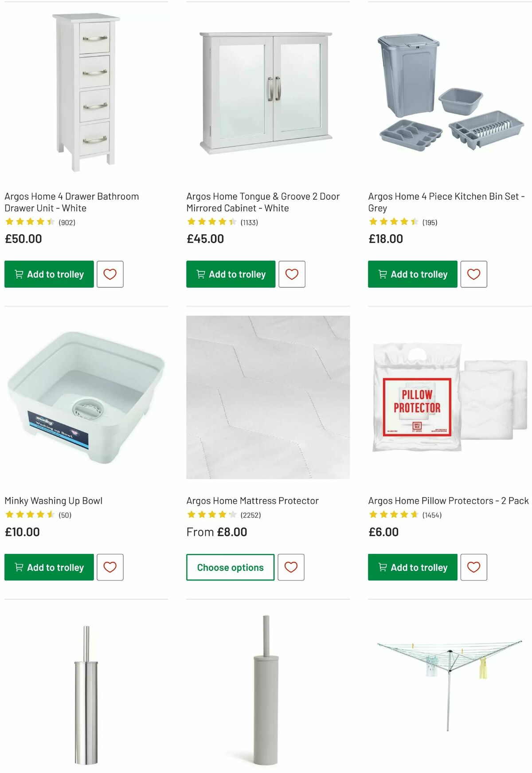532x773 pixels.
Task: Click the heart icon for the Kitchen Bin Set
Action: 474,274
